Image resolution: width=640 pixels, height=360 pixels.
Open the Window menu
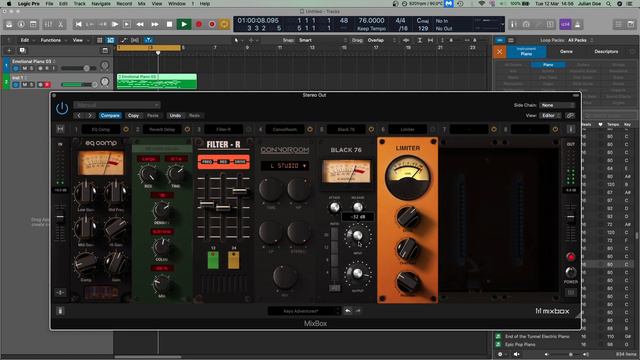coord(177,4)
